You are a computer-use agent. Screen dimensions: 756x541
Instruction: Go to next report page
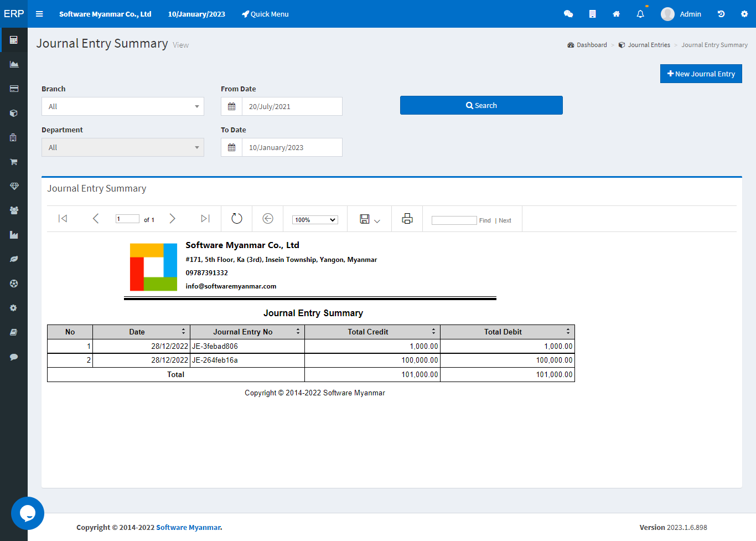coord(172,219)
